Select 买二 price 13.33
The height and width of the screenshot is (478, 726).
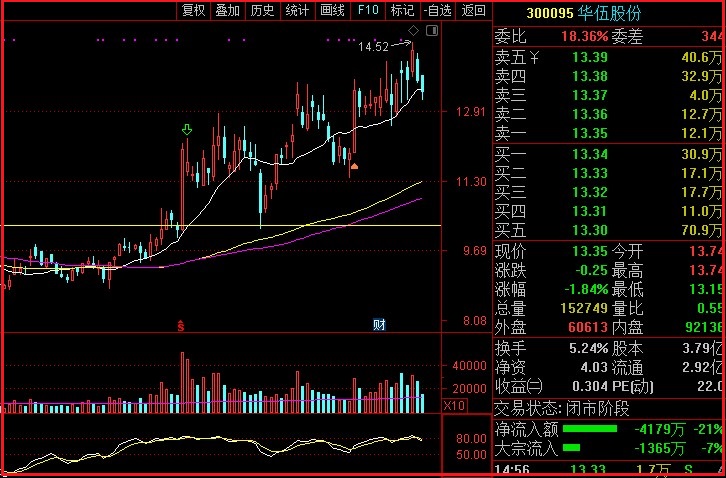(x=590, y=173)
